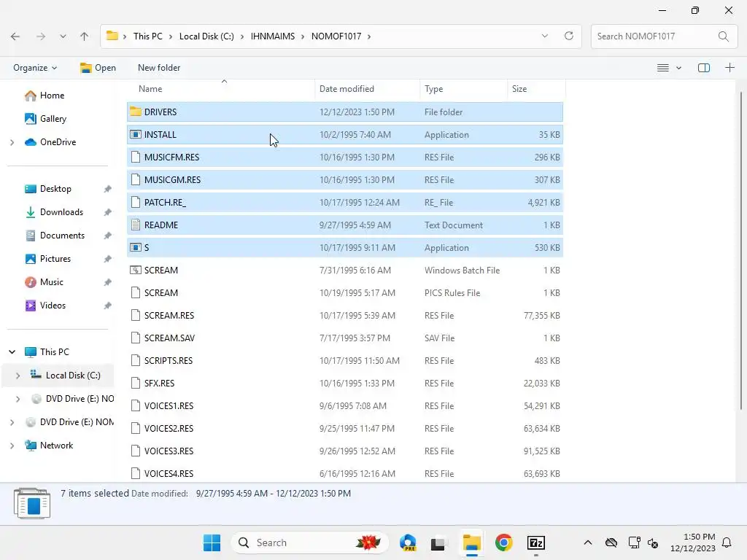Screen dimensions: 747x560
Task: Go up one folder level
Action: [x=85, y=36]
